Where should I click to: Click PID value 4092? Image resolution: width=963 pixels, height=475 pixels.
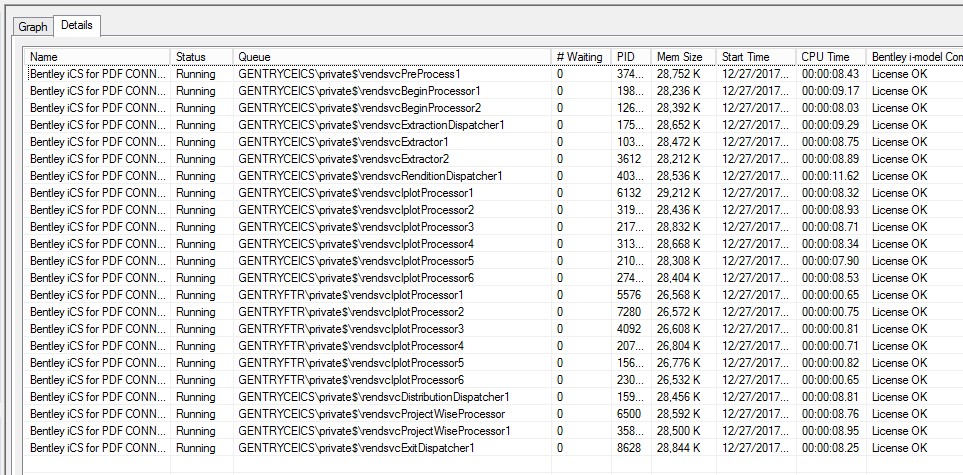tap(629, 329)
